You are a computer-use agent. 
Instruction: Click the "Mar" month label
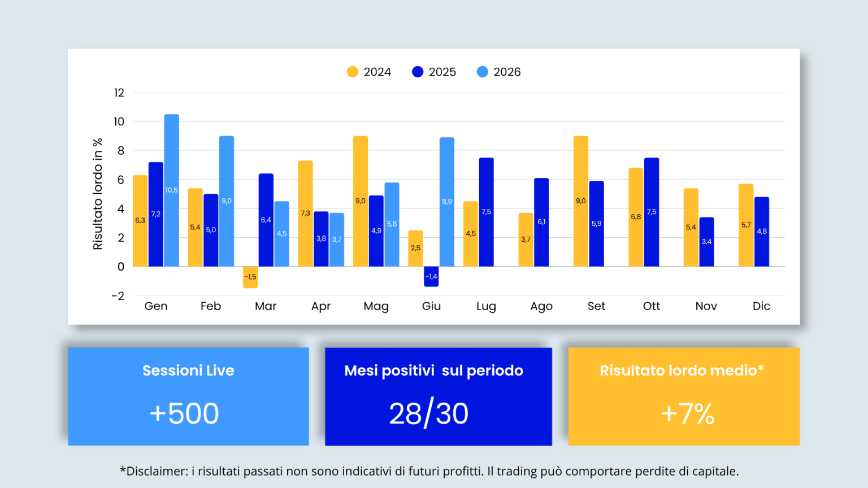coord(266,306)
